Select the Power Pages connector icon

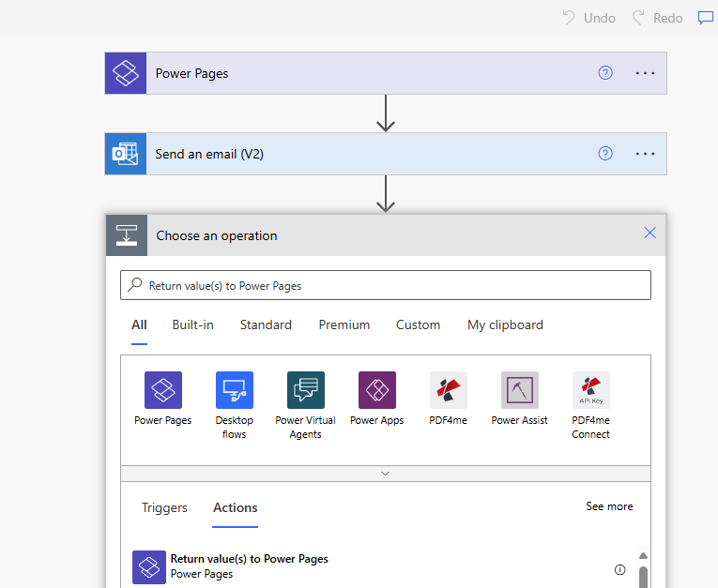[162, 390]
